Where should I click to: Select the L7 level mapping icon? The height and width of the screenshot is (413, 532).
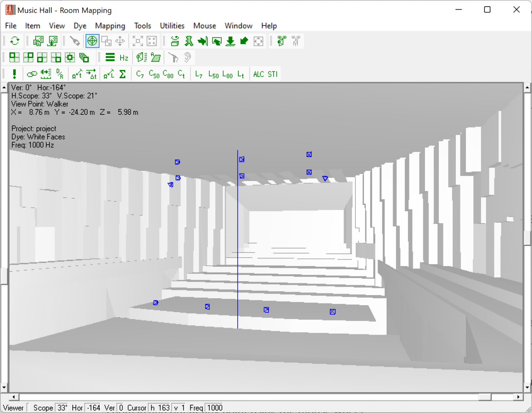(198, 74)
